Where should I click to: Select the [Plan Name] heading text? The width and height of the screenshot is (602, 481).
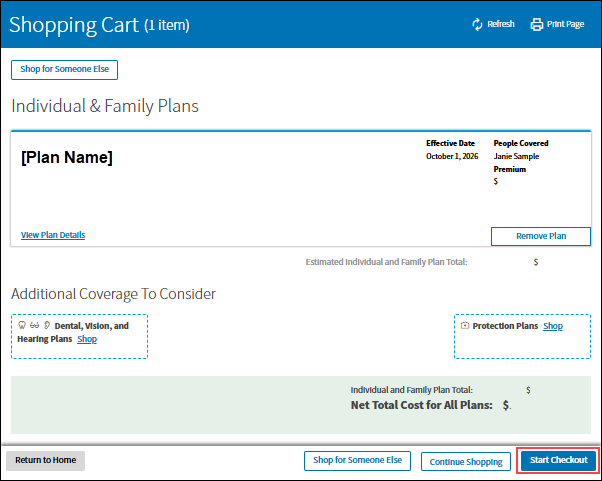(67, 157)
